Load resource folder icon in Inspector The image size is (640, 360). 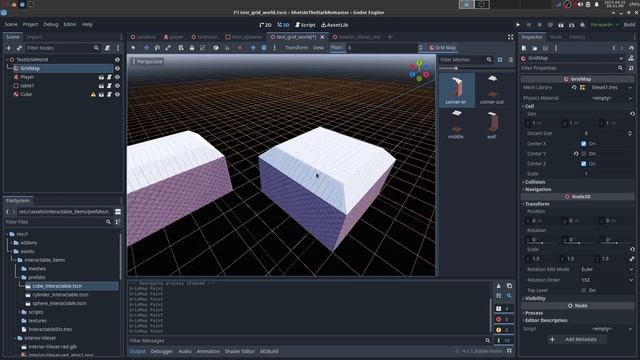tap(535, 48)
